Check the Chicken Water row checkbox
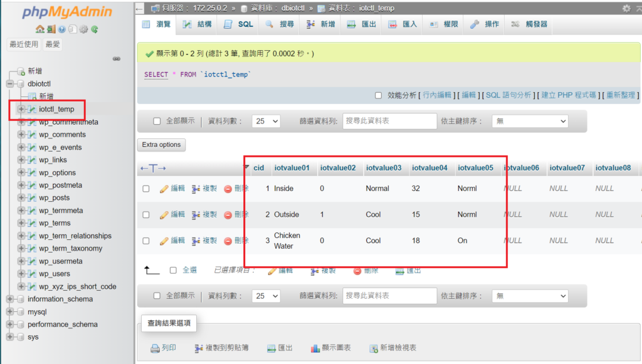Viewport: 642px width, 364px height. (x=146, y=241)
